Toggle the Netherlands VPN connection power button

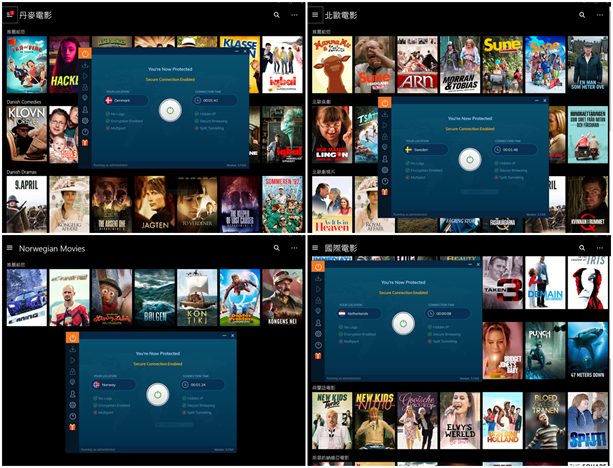[403, 323]
